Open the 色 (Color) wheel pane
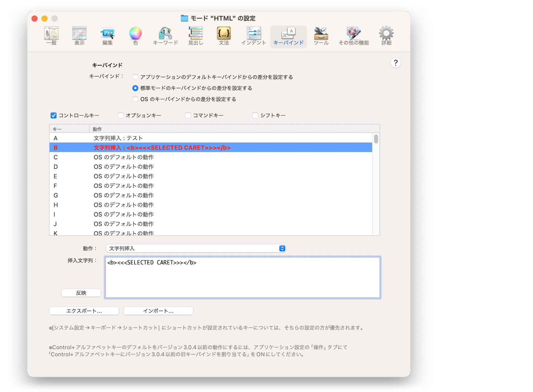The width and height of the screenshot is (533, 392). [x=135, y=36]
